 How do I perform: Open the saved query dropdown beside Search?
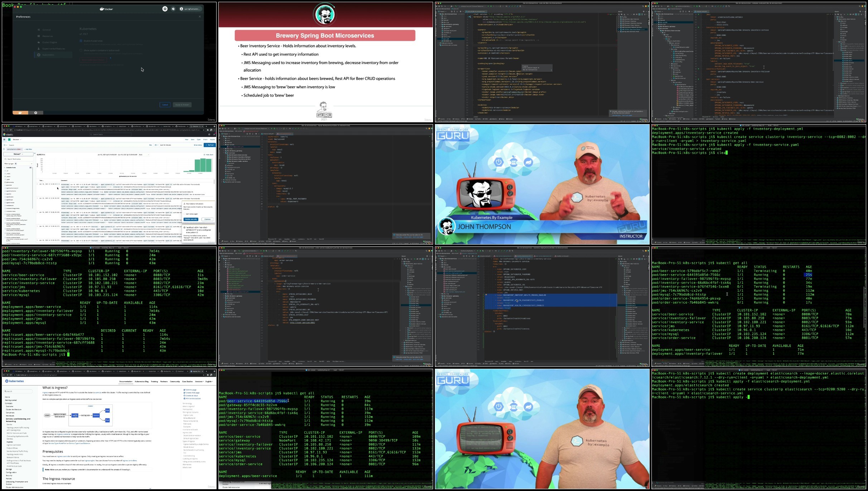(5, 145)
